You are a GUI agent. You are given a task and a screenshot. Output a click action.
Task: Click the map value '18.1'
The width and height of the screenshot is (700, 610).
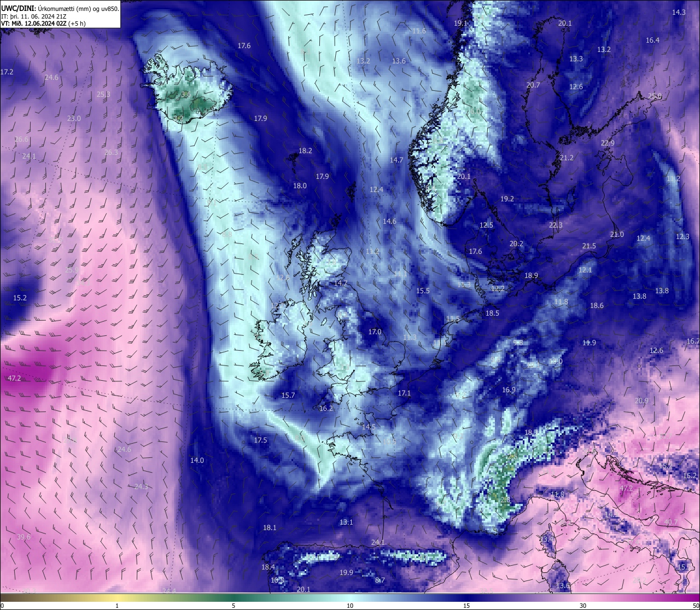[x=270, y=527]
